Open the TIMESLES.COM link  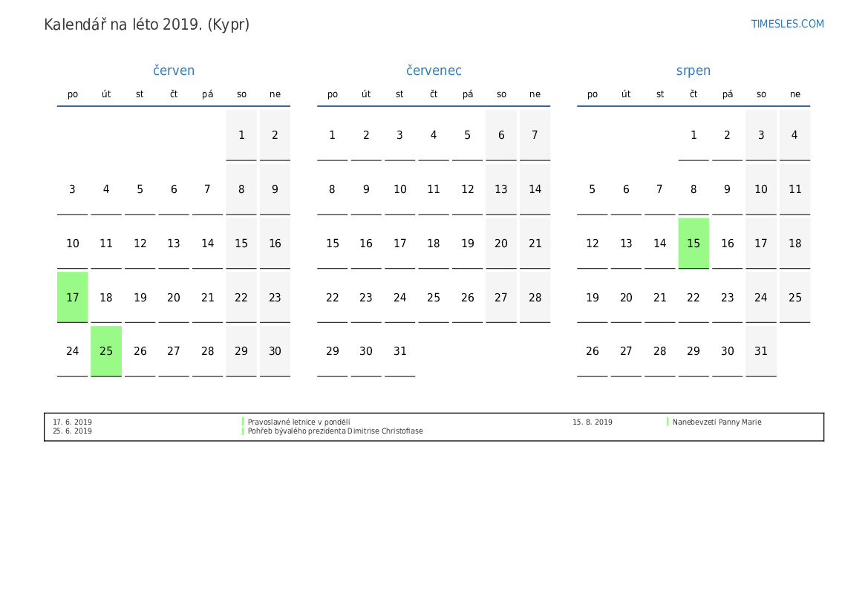(787, 24)
